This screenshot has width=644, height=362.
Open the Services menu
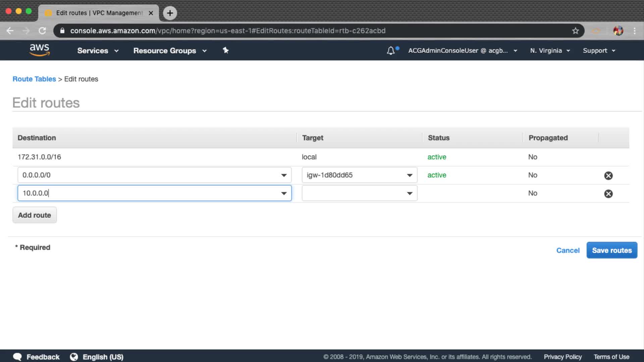98,51
